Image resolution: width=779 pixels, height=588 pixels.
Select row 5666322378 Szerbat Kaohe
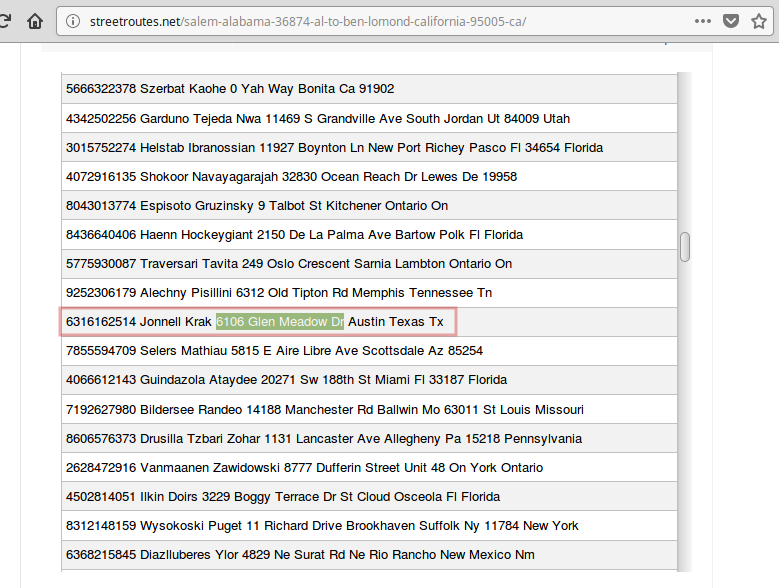[369, 89]
